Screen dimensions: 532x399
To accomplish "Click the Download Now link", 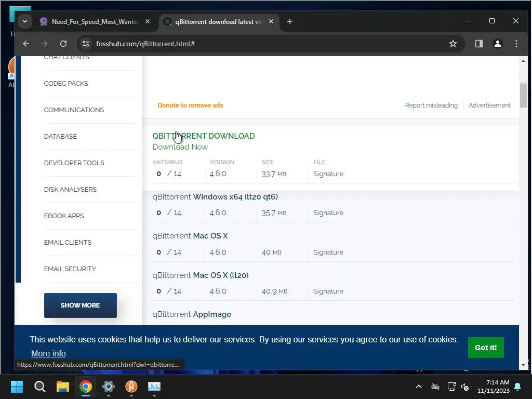I will point(180,147).
